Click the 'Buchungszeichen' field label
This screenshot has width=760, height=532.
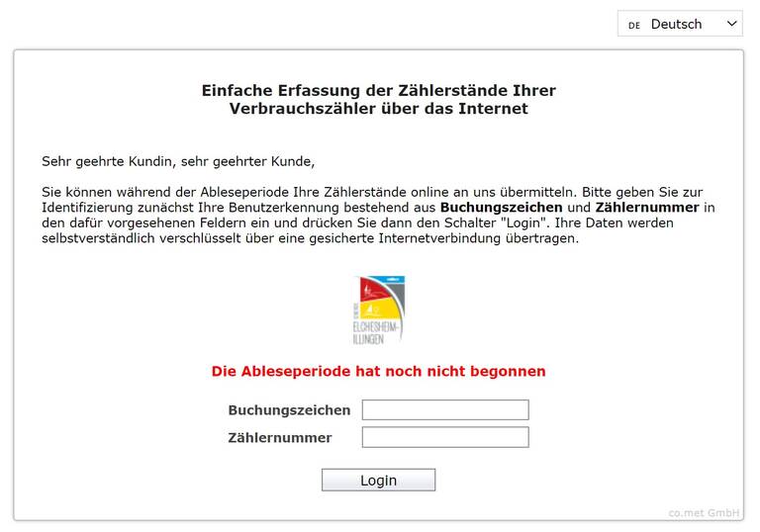(x=289, y=410)
